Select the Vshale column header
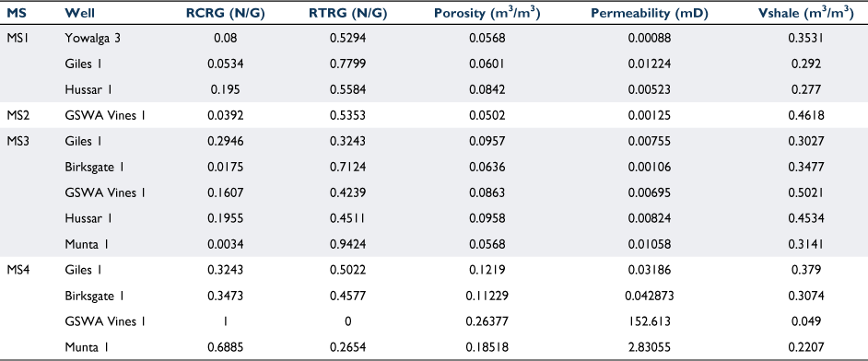This screenshot has width=868, height=361. 806,14
